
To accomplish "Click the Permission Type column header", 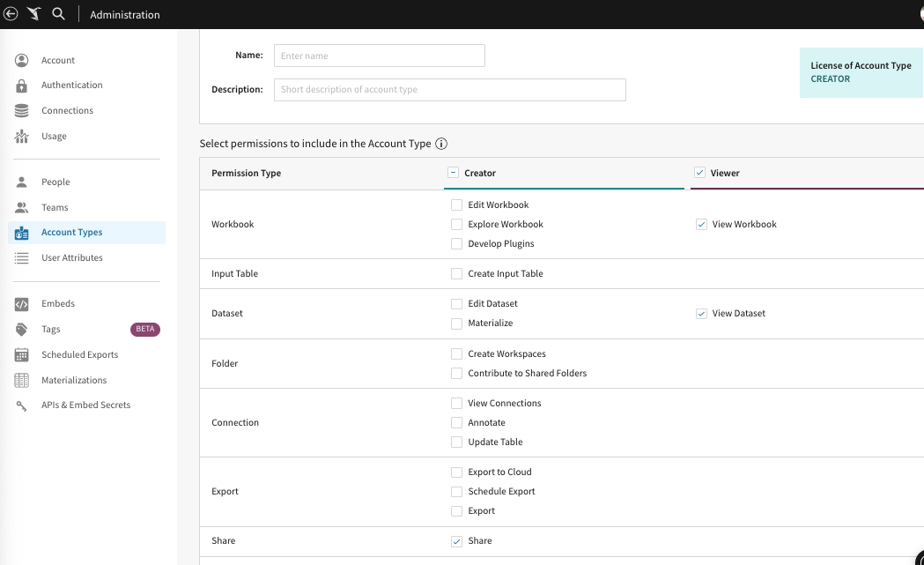I will pyautogui.click(x=247, y=174).
